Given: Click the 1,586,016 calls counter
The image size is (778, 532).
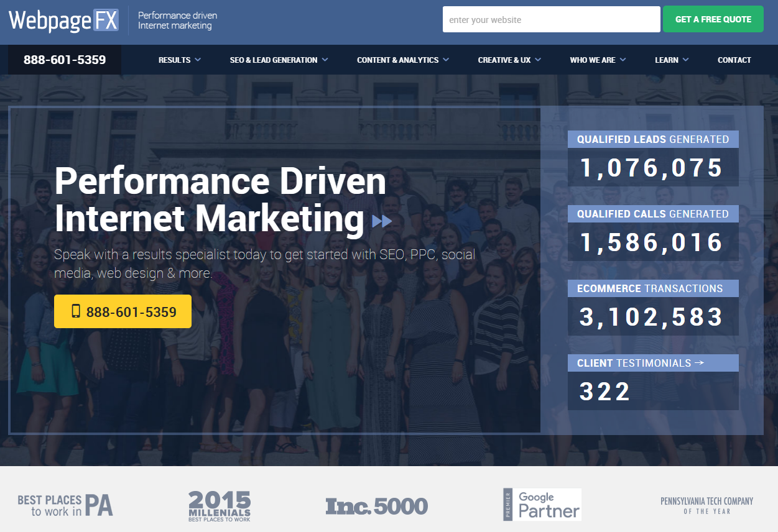Looking at the screenshot, I should click(x=653, y=242).
